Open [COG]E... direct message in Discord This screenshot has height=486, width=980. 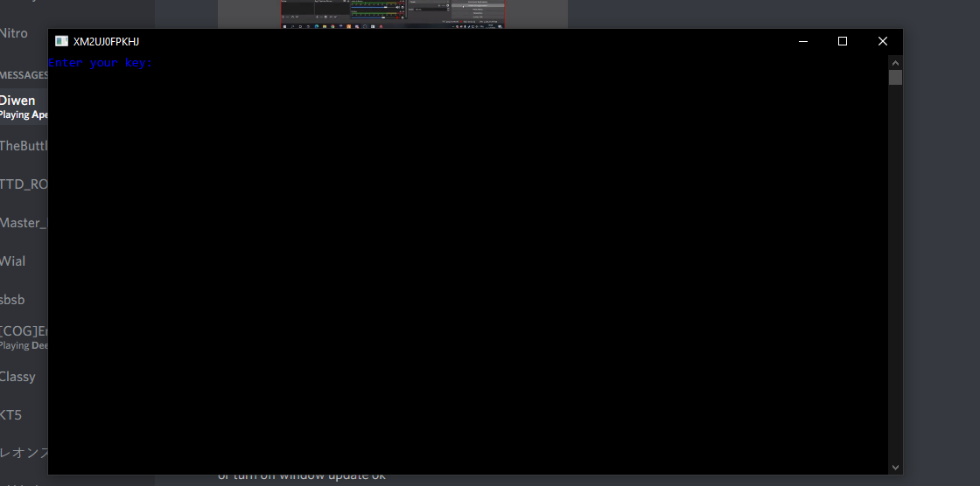(24, 338)
